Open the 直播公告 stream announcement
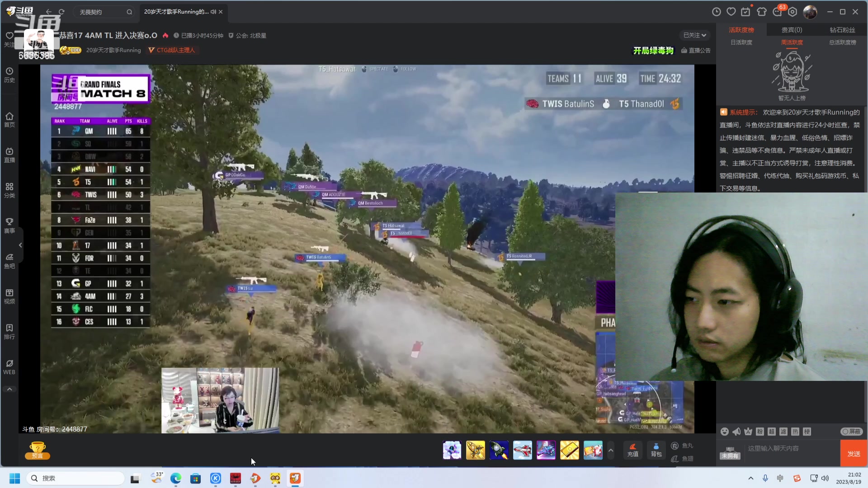The width and height of the screenshot is (868, 488). (x=696, y=50)
